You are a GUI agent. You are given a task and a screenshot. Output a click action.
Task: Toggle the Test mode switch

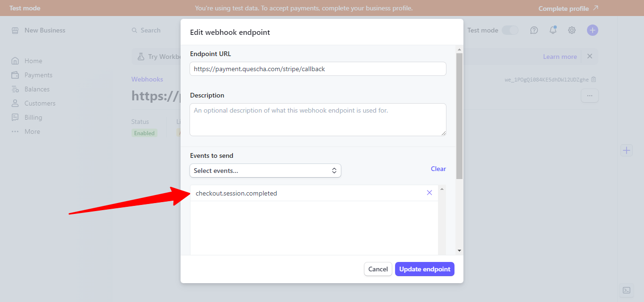pyautogui.click(x=510, y=30)
